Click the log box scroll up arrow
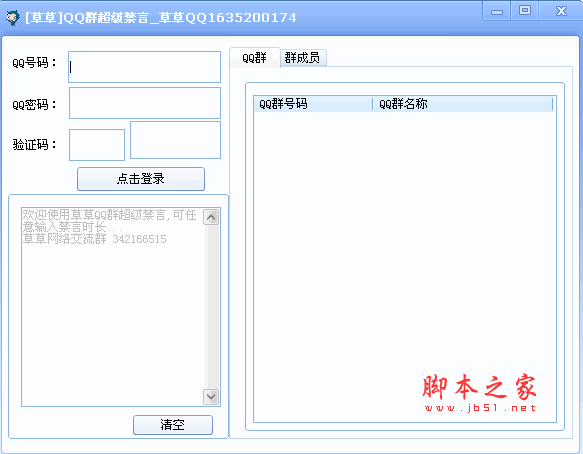583x454 pixels. coord(211,217)
